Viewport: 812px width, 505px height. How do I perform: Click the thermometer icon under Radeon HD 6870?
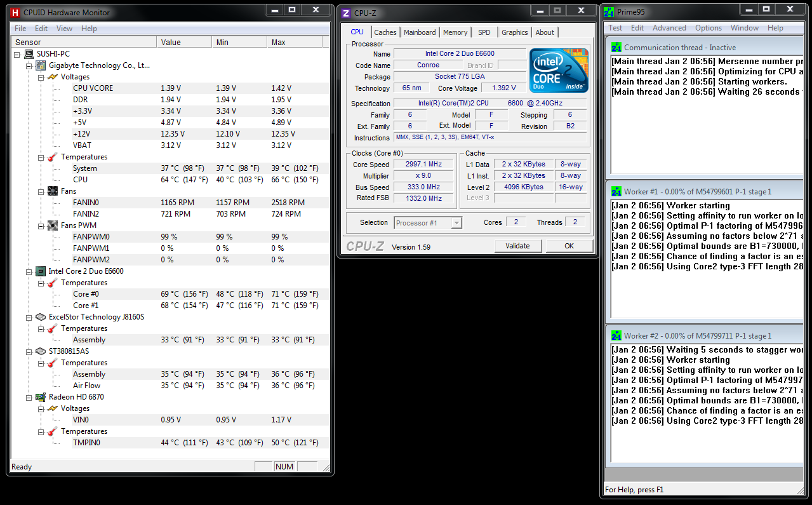(53, 431)
